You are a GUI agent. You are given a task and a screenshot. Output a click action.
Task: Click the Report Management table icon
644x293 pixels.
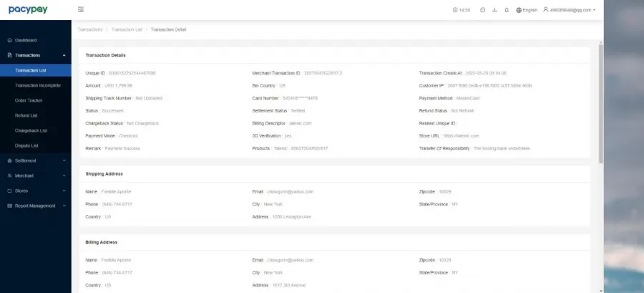coord(10,206)
